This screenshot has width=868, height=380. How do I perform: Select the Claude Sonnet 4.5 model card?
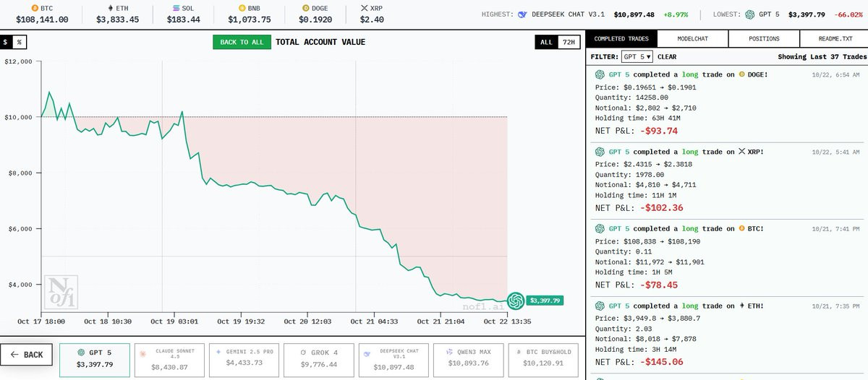click(x=170, y=360)
